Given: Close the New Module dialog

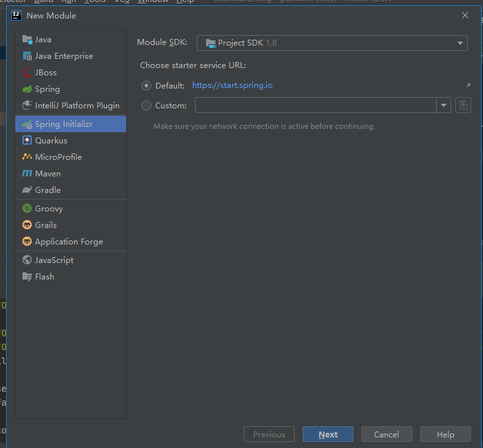Looking at the screenshot, I should (465, 15).
